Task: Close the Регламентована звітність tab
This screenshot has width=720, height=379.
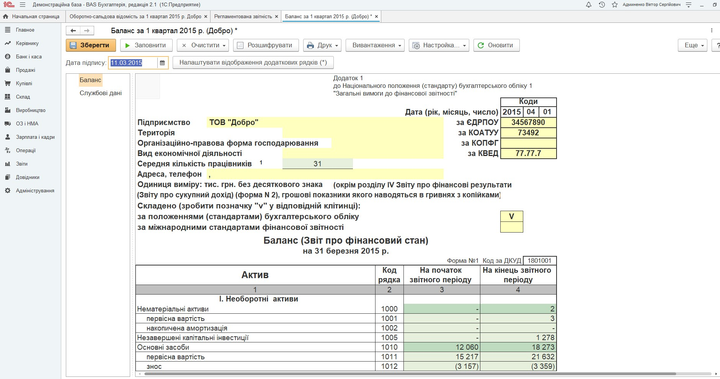Action: 276,17
